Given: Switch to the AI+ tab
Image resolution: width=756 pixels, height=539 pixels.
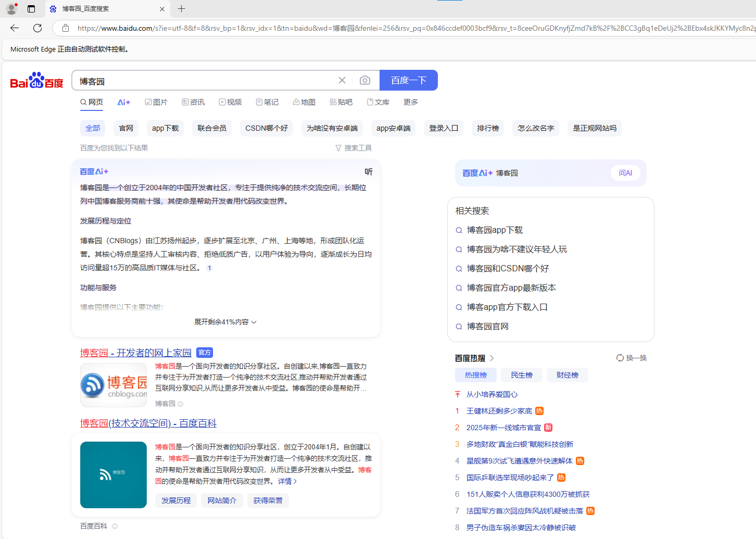Looking at the screenshot, I should (x=124, y=102).
